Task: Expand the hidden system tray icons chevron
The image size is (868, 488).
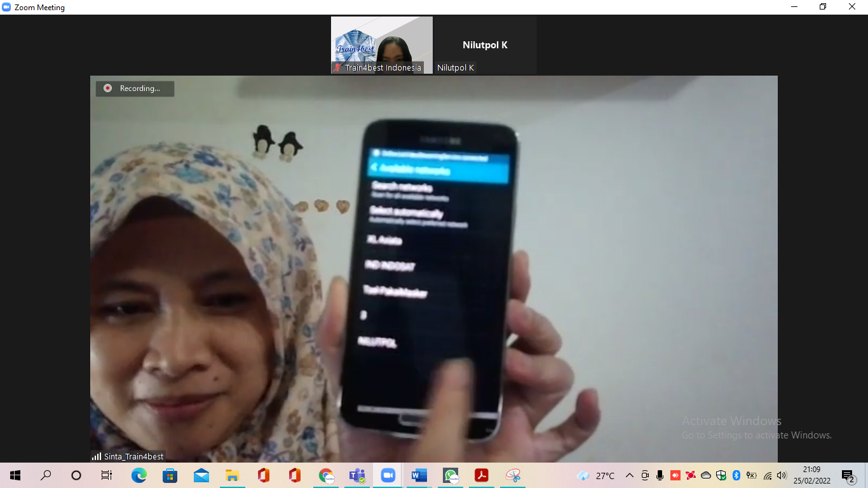Action: click(x=630, y=475)
